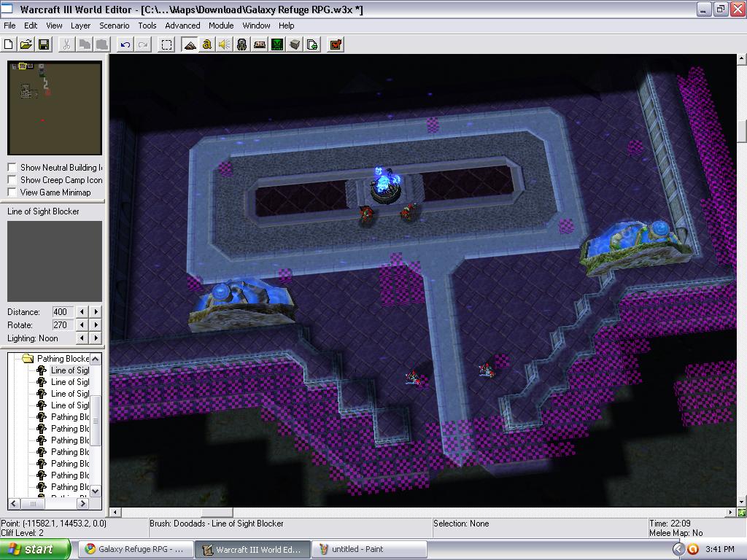Open a map using the Open folder icon
Image resolution: width=747 pixels, height=560 pixels.
(x=26, y=44)
